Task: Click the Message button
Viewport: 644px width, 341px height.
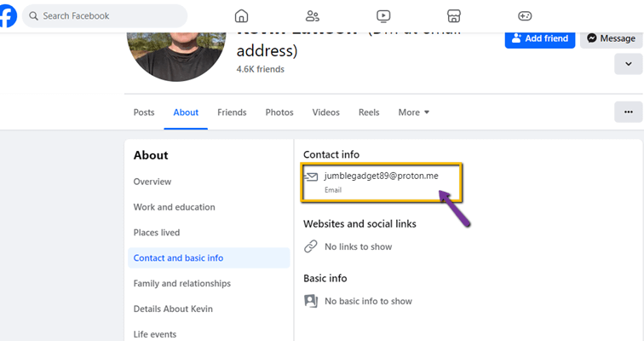Action: point(612,38)
